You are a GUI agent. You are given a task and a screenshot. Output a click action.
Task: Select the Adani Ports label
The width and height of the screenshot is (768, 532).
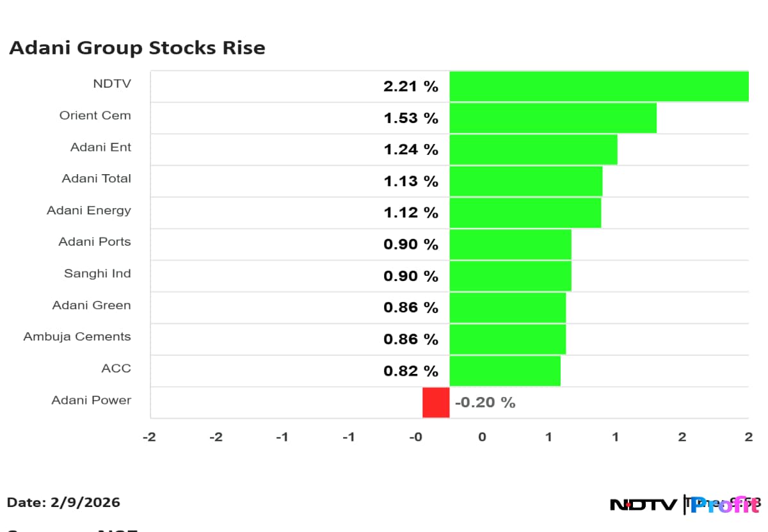coord(94,242)
